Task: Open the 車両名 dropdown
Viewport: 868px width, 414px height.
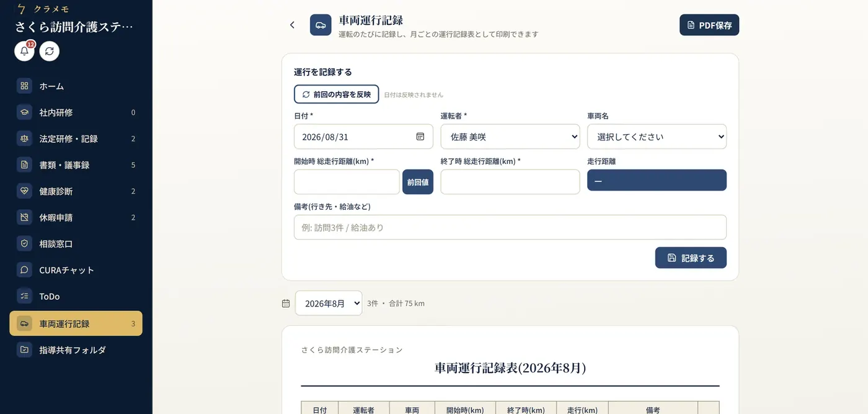Action: click(x=657, y=137)
